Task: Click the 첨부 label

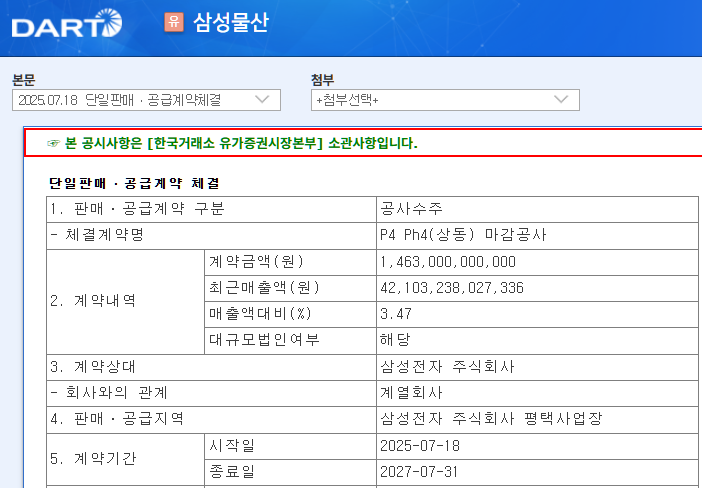Action: point(322,80)
